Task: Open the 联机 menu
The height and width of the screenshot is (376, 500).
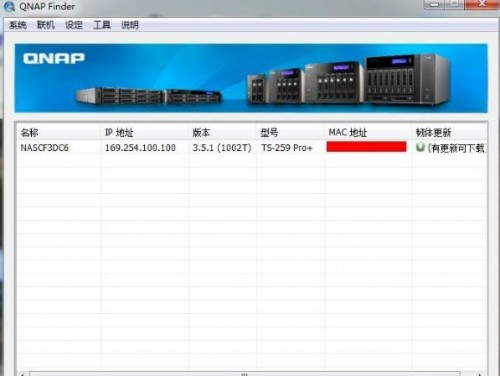Action: pos(46,25)
